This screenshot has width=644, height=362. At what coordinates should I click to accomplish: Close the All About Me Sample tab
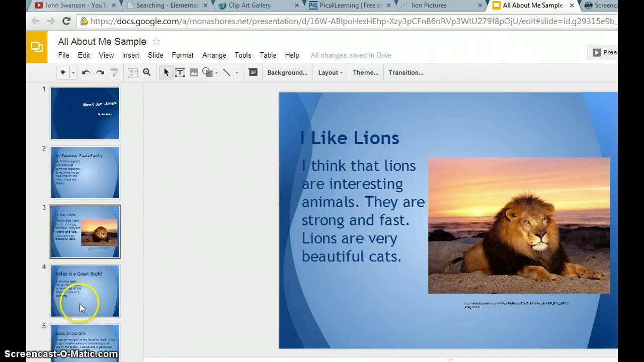pyautogui.click(x=572, y=6)
